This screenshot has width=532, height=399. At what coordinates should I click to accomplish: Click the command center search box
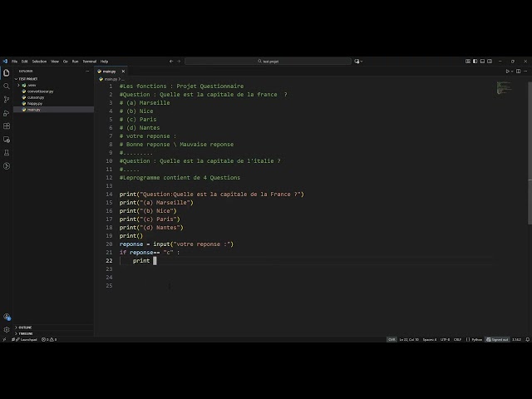268,62
